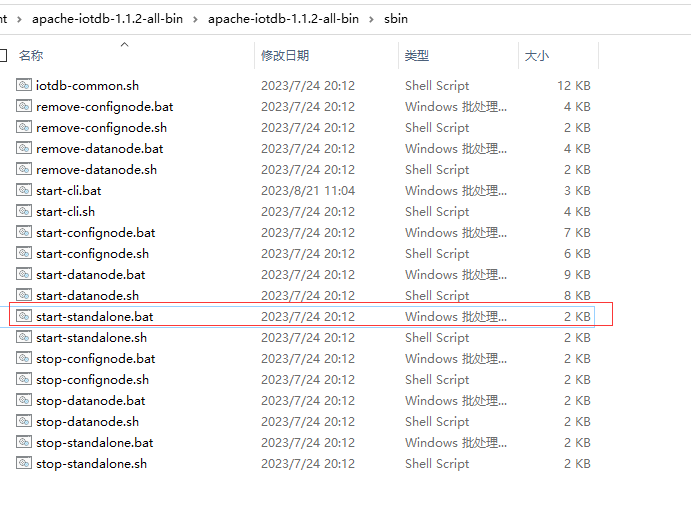Click the Shell Script type of stop-standalone.sh
691x511 pixels.
[437, 464]
